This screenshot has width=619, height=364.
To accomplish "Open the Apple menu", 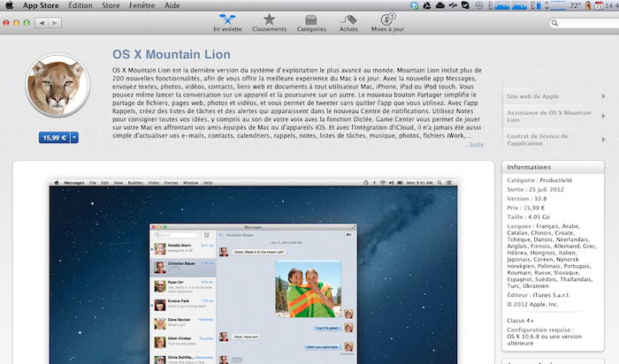I will coord(9,5).
